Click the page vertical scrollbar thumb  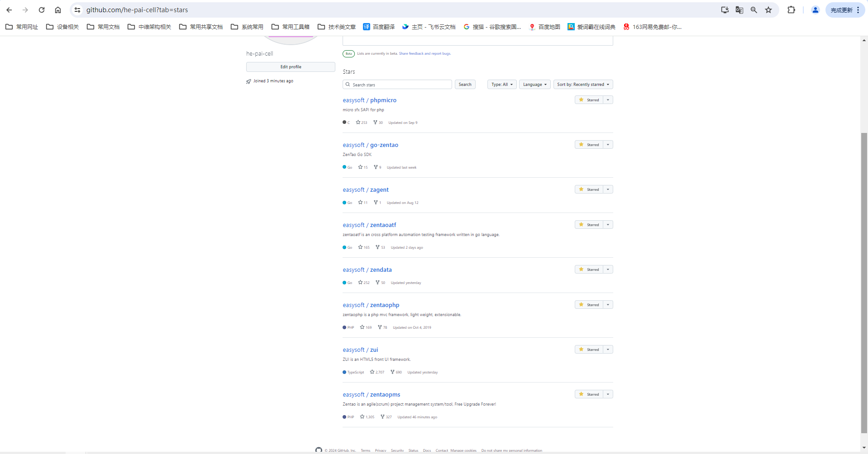click(864, 283)
